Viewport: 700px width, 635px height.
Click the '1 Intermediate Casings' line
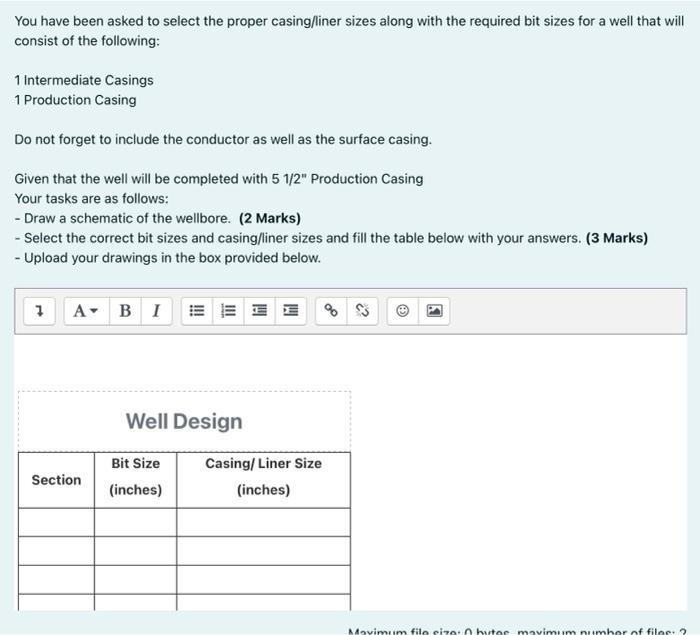pyautogui.click(x=84, y=80)
